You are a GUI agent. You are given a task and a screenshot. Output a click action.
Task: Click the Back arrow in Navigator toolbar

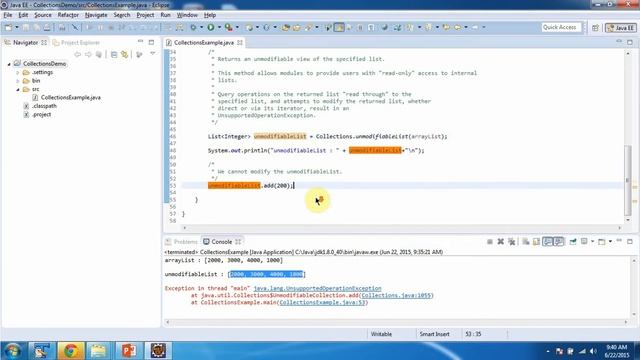point(78,54)
